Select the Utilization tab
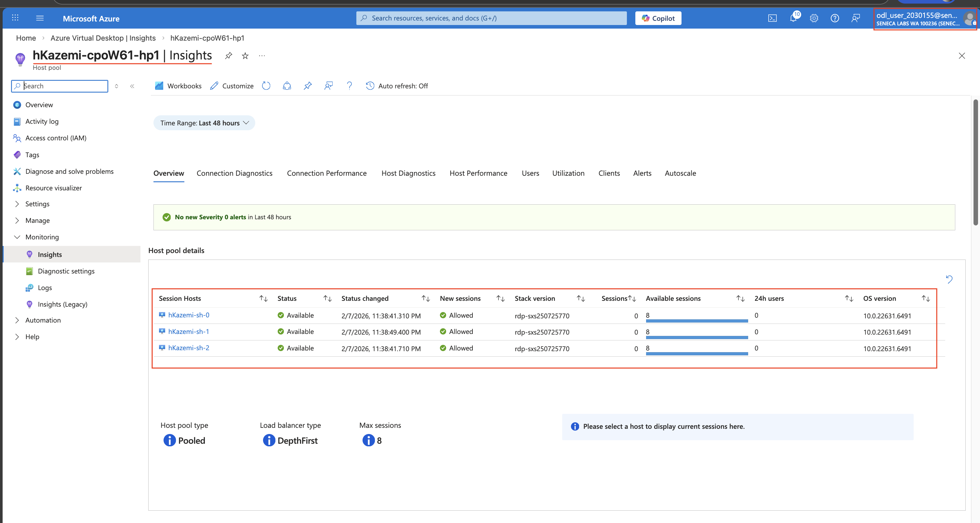The image size is (980, 523). click(x=568, y=173)
